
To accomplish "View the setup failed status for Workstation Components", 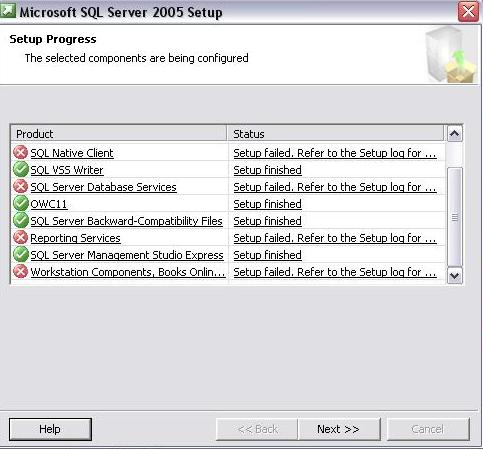I will point(335,272).
